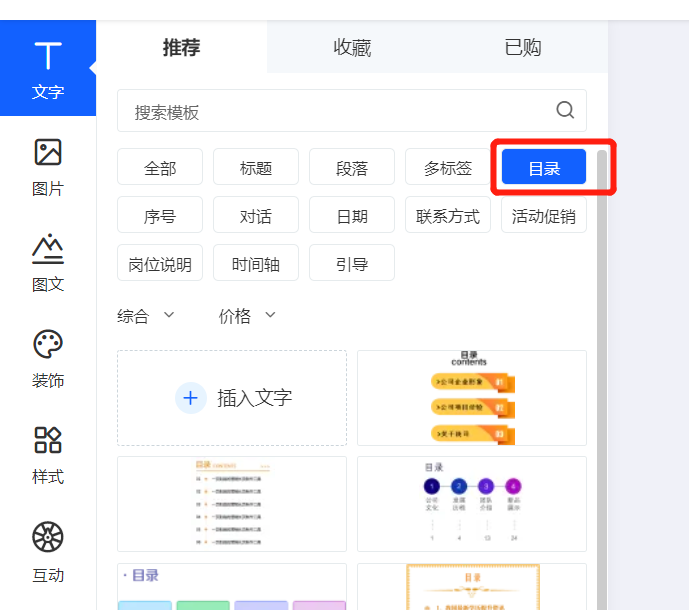Choose the orange banner 目录 contents template
689x610 pixels.
(x=471, y=398)
